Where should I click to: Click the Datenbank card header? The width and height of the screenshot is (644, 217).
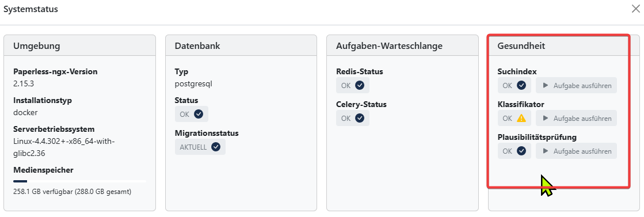tap(241, 45)
